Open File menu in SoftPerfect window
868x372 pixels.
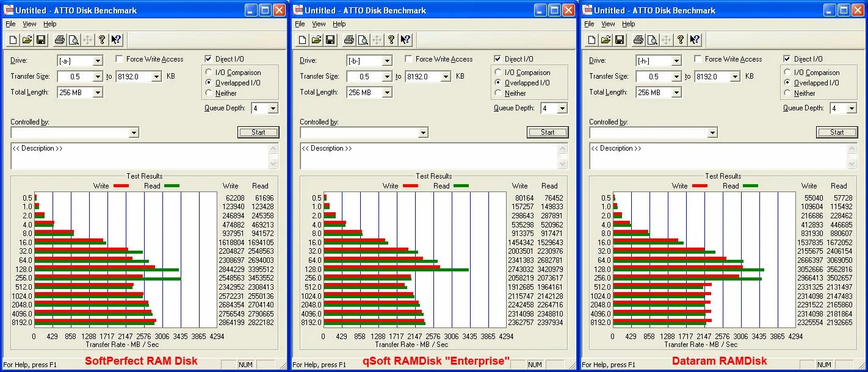tap(10, 24)
